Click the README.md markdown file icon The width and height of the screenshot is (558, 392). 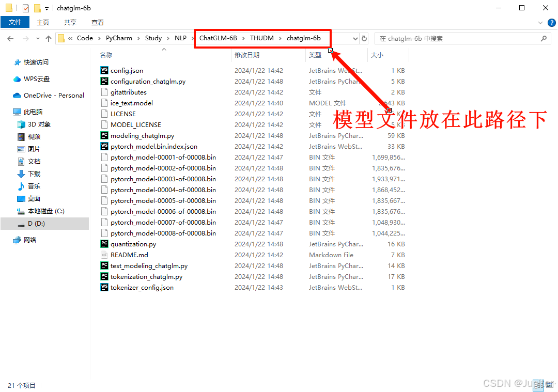pos(104,255)
